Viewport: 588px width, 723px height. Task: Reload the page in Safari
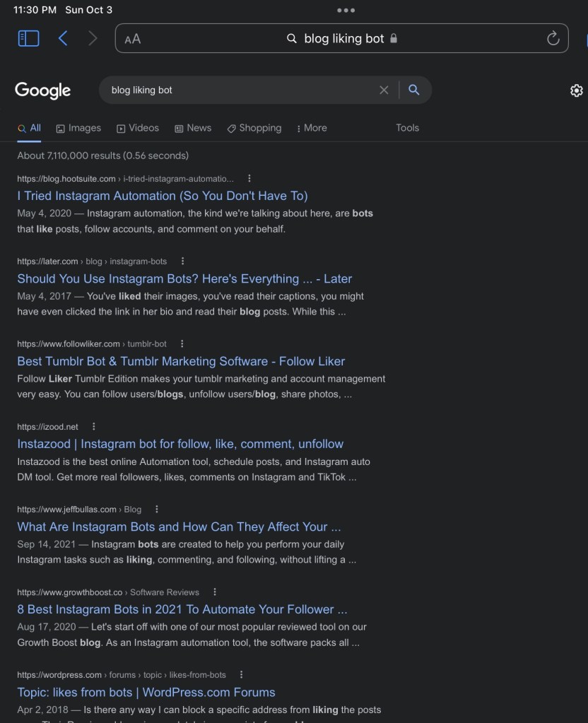tap(553, 38)
